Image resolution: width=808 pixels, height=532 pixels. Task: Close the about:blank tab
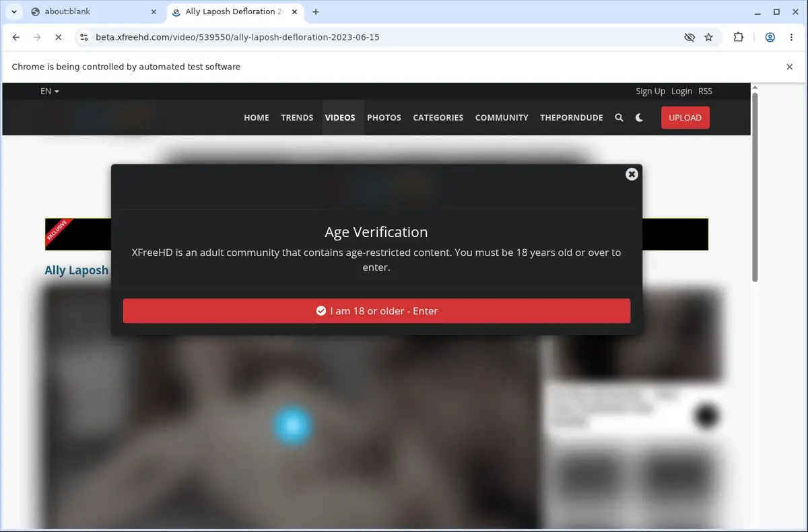(153, 11)
